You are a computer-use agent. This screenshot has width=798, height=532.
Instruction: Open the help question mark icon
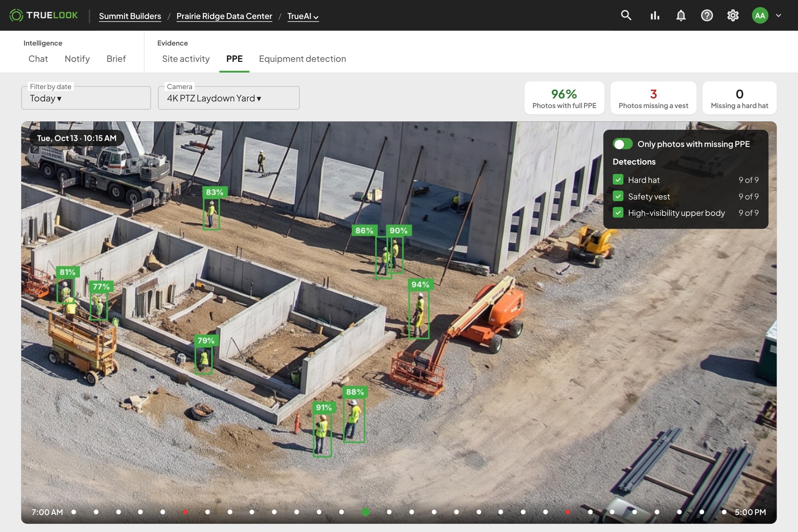[x=707, y=15]
